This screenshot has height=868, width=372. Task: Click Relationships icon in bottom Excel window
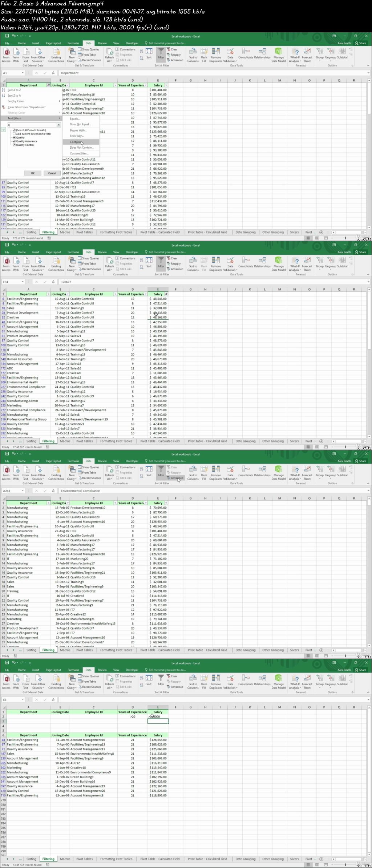(x=262, y=680)
